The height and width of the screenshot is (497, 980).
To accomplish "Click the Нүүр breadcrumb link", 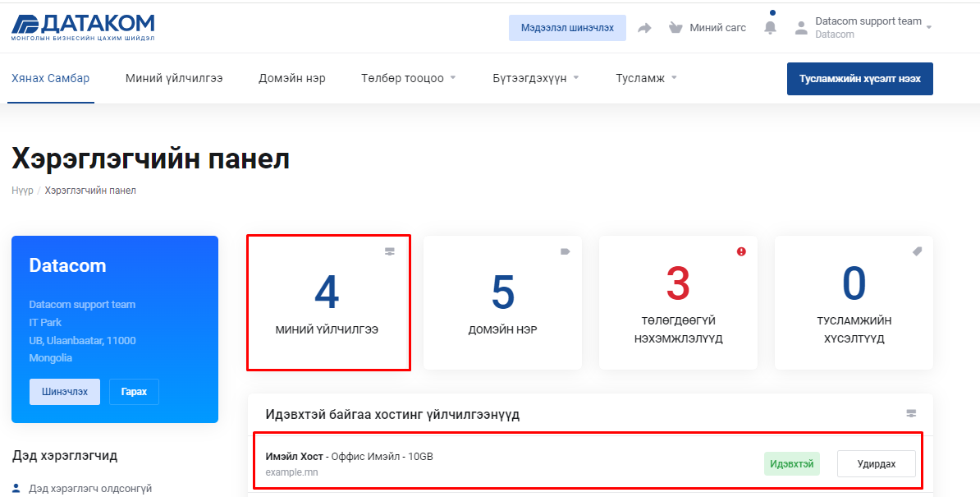I will tap(22, 190).
